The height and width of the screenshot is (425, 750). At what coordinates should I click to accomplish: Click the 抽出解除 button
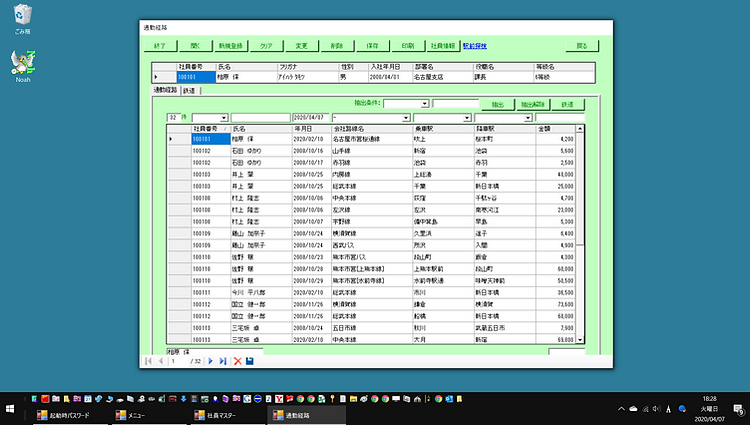(x=533, y=104)
